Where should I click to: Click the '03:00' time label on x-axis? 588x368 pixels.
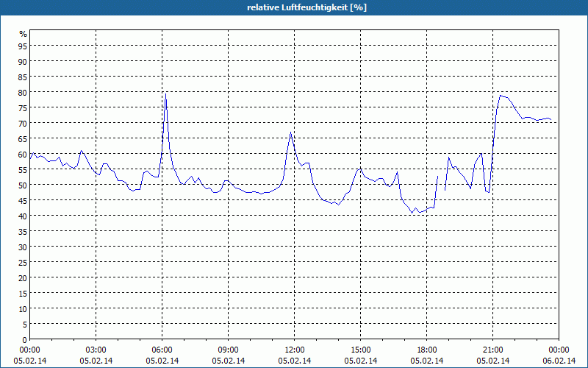(x=96, y=350)
